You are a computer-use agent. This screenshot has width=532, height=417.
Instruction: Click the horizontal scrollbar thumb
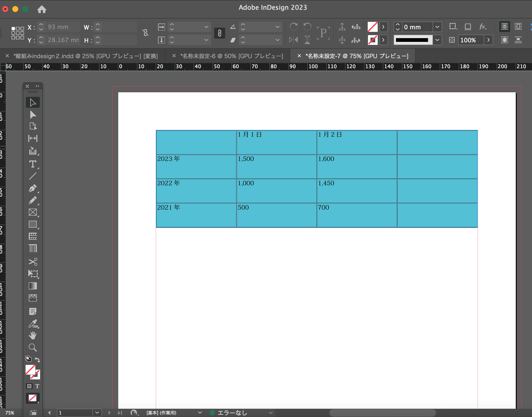coord(382,413)
